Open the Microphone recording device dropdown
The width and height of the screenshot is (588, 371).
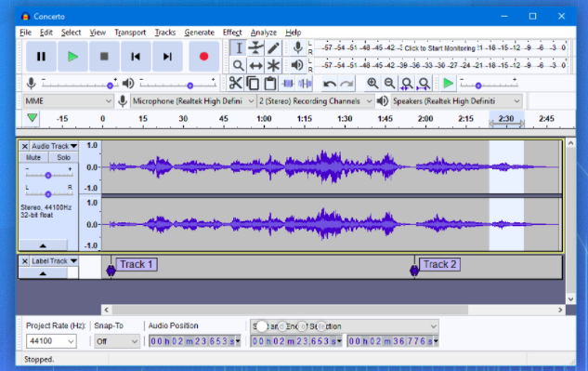pos(193,101)
